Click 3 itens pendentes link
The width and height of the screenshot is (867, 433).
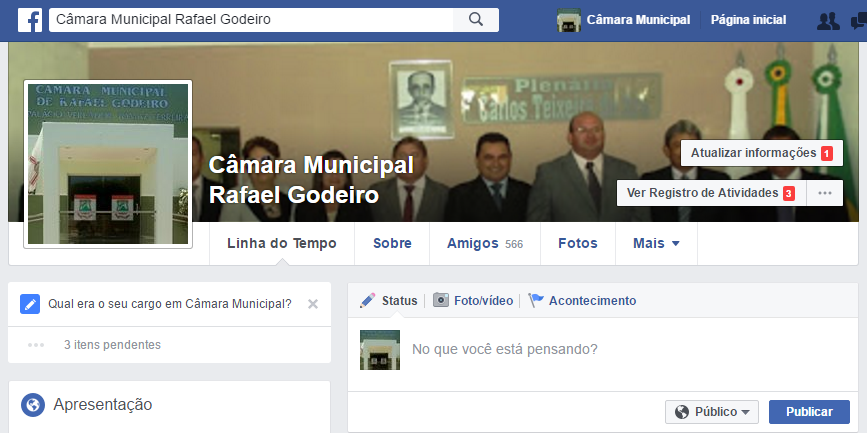tap(112, 345)
